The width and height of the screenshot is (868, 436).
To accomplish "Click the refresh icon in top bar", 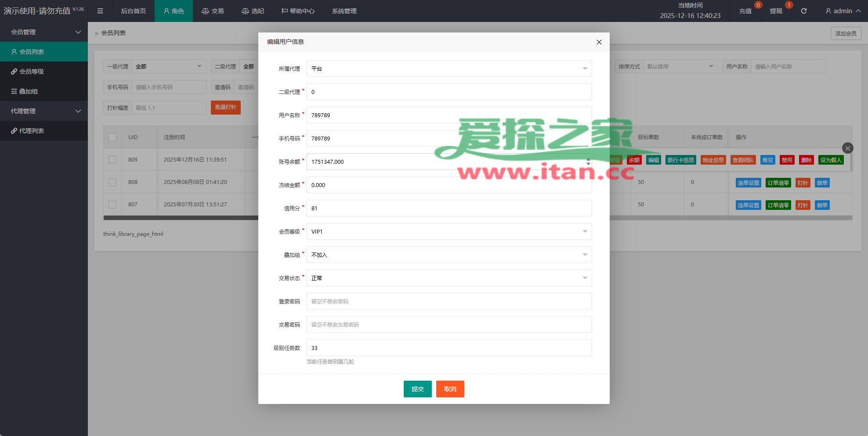I will point(803,11).
